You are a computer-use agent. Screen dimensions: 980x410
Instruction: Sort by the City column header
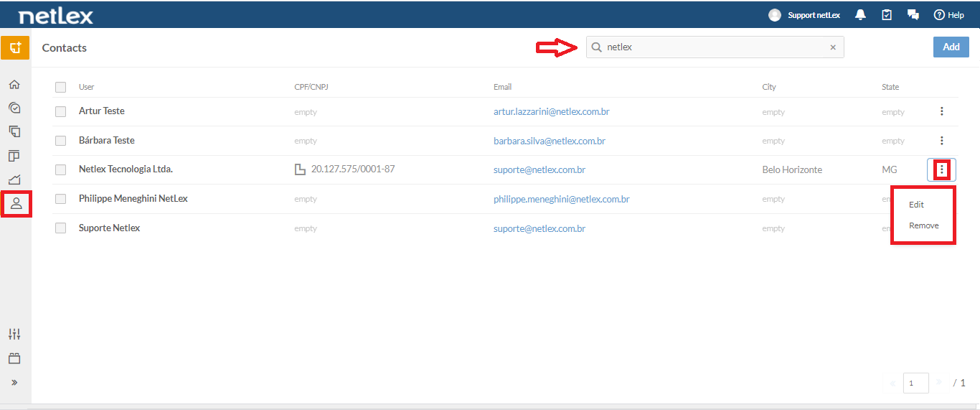pyautogui.click(x=769, y=87)
